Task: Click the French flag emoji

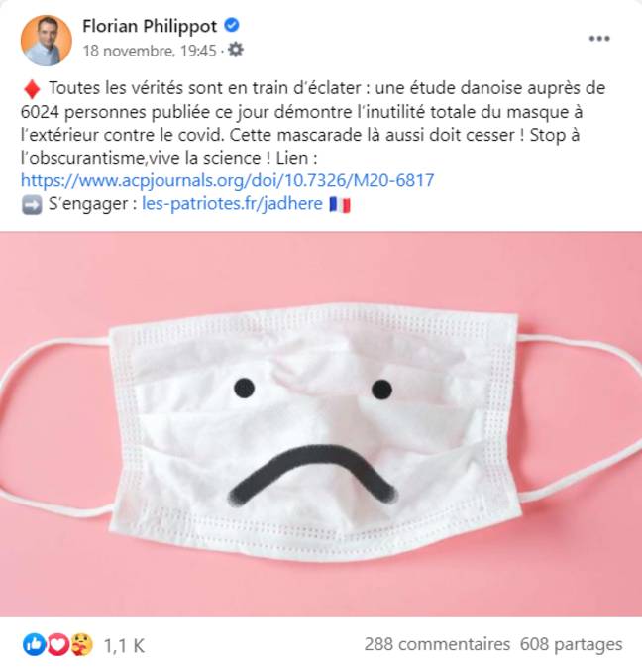Action: click(340, 205)
